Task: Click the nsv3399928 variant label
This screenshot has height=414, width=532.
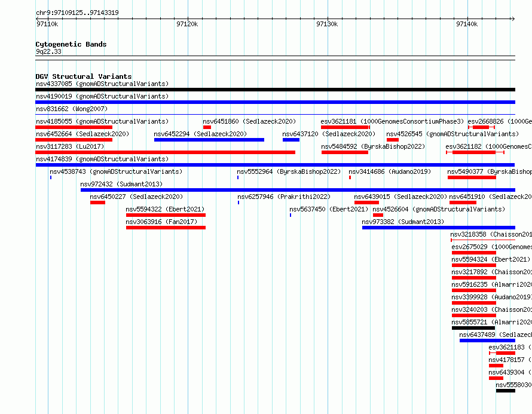Action: [x=491, y=297]
